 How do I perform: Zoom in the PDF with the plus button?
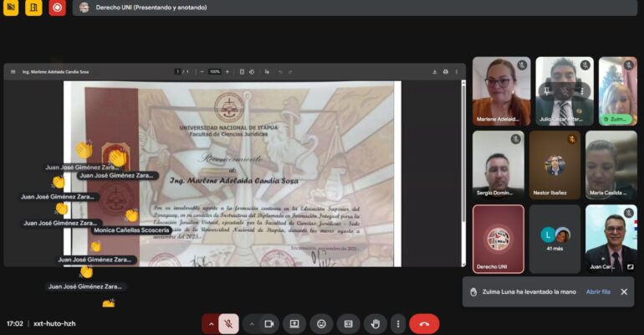pos(227,72)
